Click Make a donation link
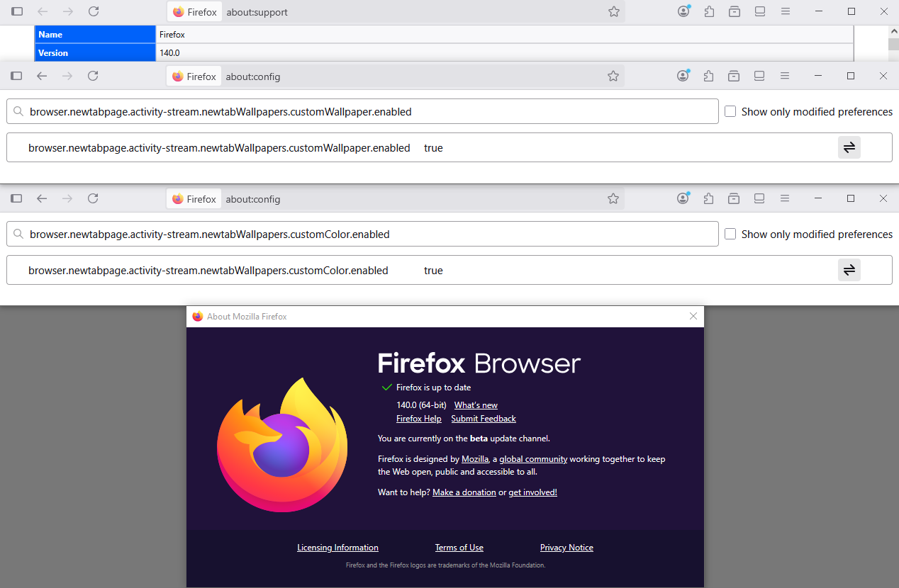Image resolution: width=899 pixels, height=588 pixels. (x=464, y=492)
